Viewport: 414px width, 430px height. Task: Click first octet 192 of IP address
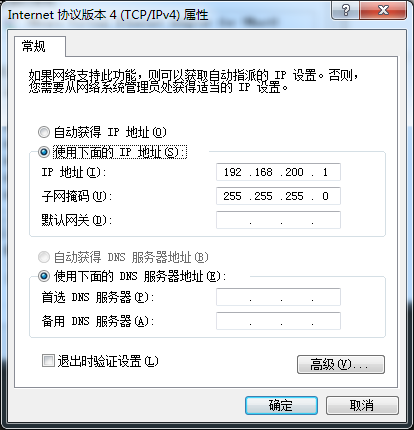232,172
